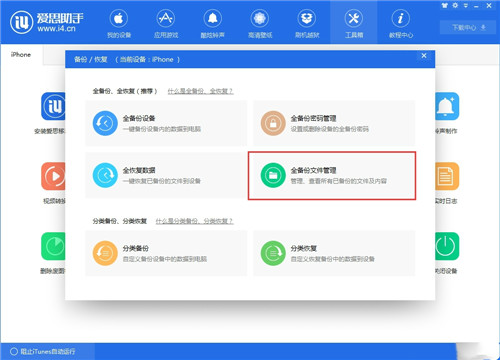Open the 高清壁纸 flower icon
The height and width of the screenshot is (360, 500).
[260, 18]
